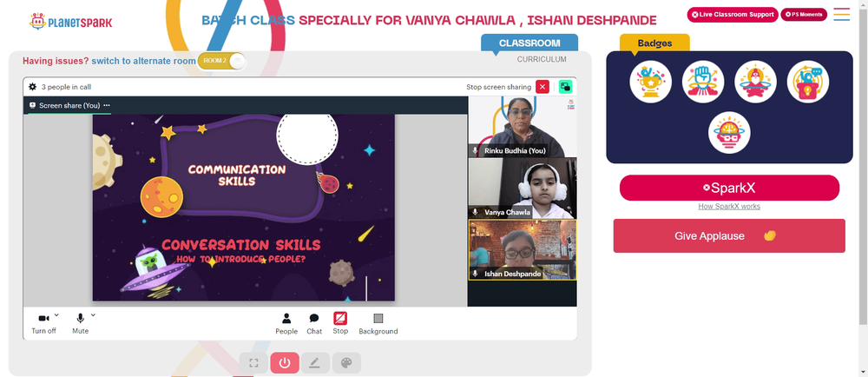868x377 pixels.
Task: Select the red star character badge
Action: click(x=755, y=82)
